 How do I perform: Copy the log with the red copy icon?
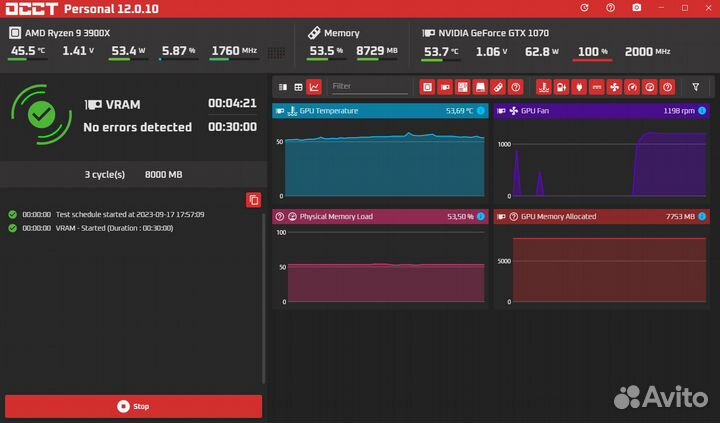[253, 200]
